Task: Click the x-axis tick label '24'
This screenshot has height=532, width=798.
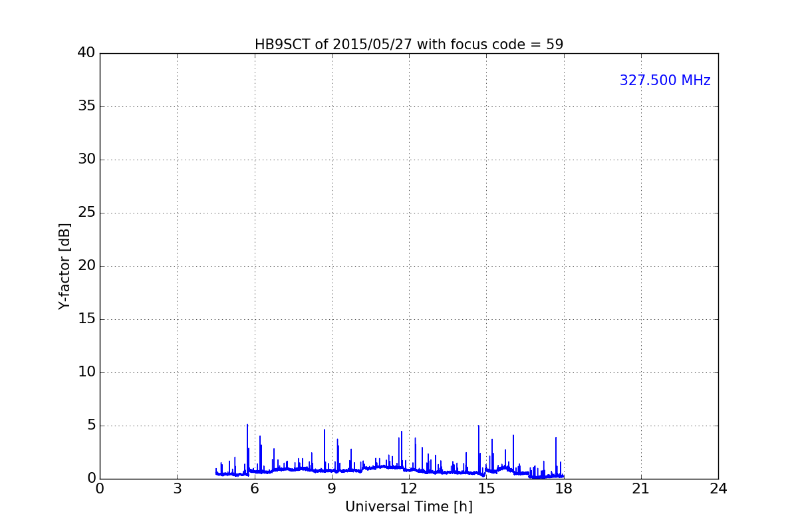Action: coord(718,489)
